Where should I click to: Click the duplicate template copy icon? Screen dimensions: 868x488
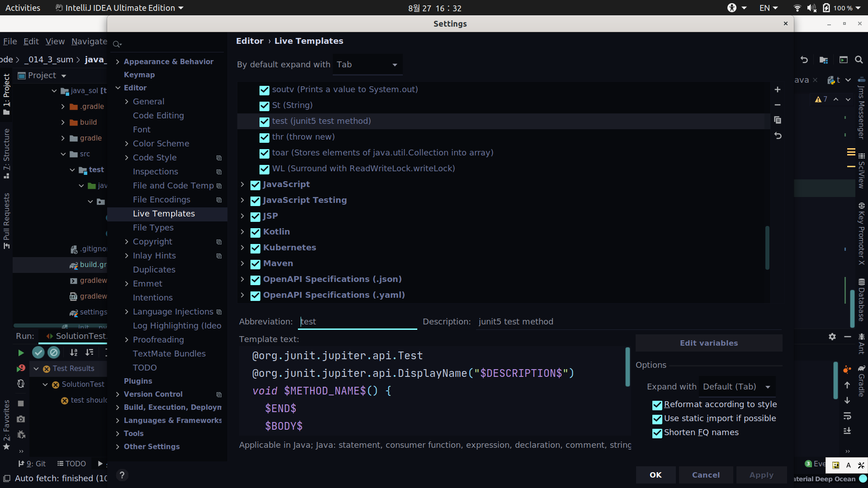[x=777, y=120]
